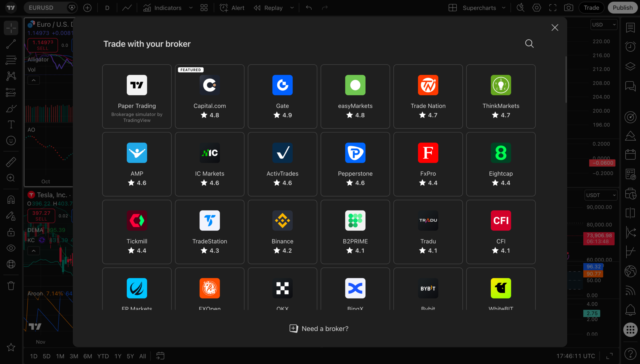Undo the last chart action
This screenshot has width=640, height=364.
click(308, 8)
